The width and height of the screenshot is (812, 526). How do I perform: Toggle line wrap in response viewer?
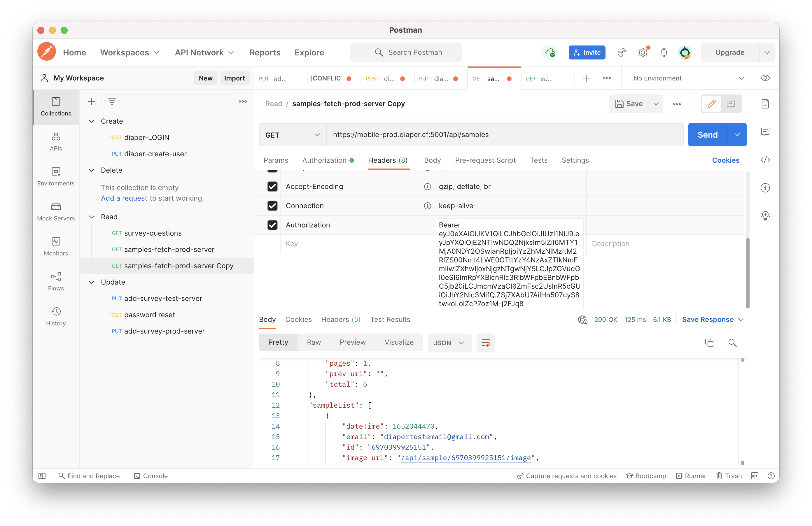tap(486, 343)
